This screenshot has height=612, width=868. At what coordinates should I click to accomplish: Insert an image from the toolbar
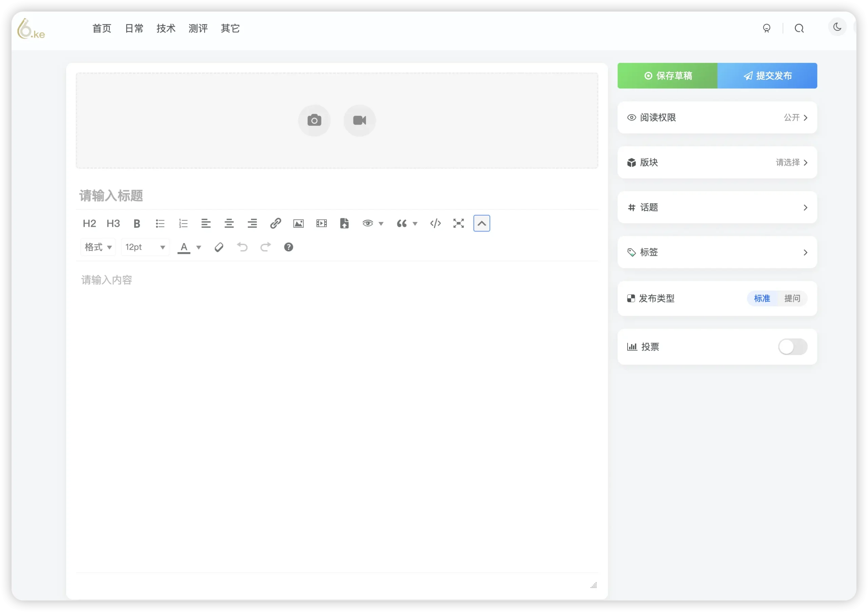[x=298, y=223]
